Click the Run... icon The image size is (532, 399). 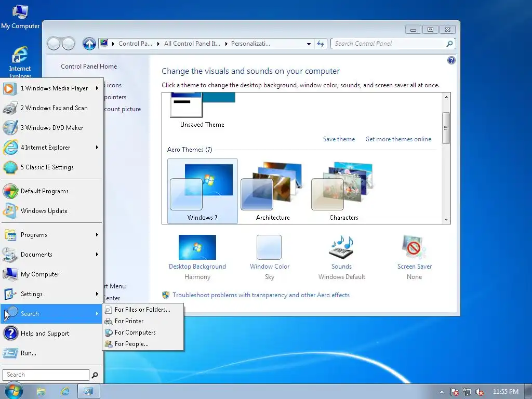10,353
